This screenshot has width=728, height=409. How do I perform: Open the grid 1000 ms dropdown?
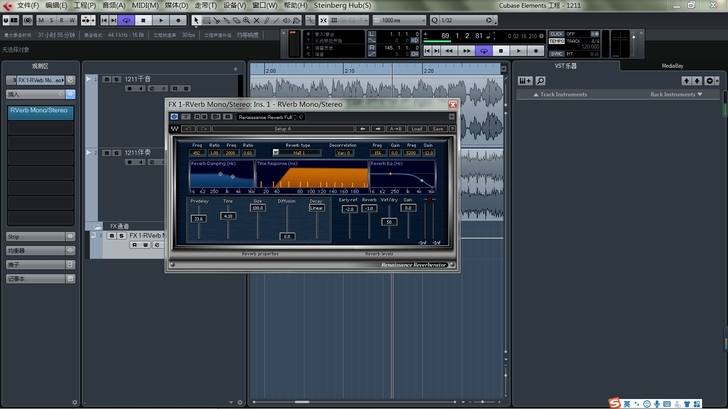pyautogui.click(x=399, y=20)
